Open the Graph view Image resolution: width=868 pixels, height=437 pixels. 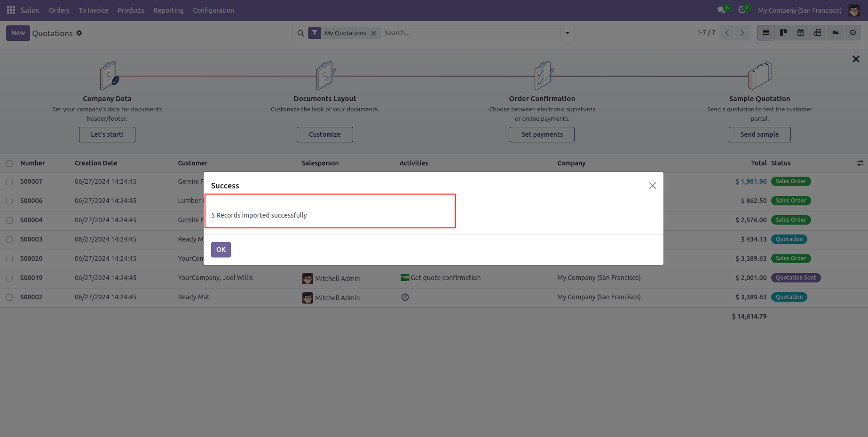tap(835, 32)
